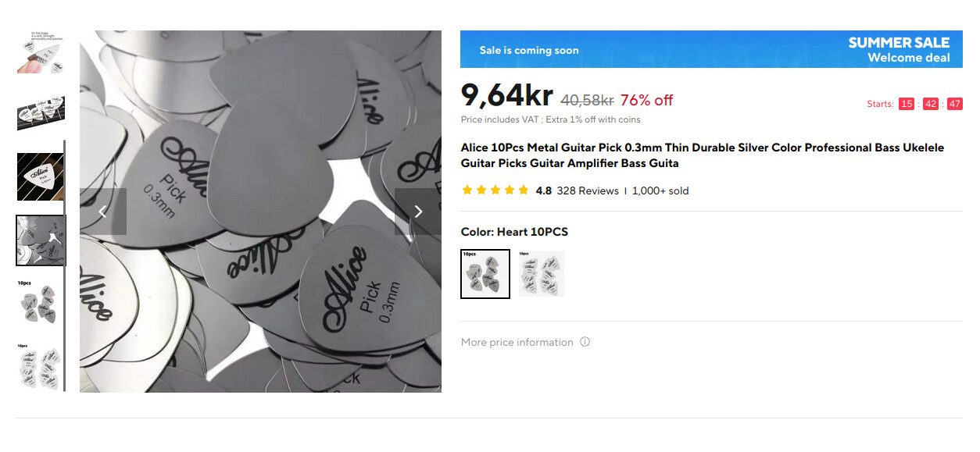980x452 pixels.
Task: Show the previous product image
Action: tap(102, 212)
